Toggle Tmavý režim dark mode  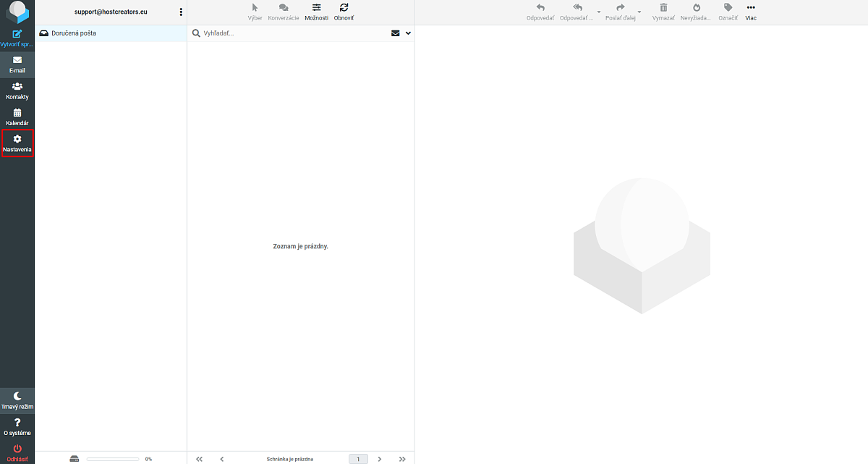[x=17, y=400]
